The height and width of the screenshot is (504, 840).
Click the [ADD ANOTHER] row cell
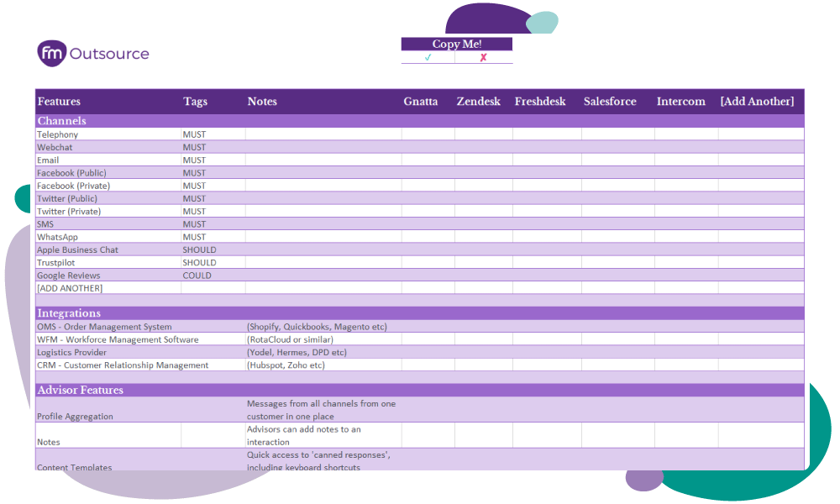click(108, 289)
